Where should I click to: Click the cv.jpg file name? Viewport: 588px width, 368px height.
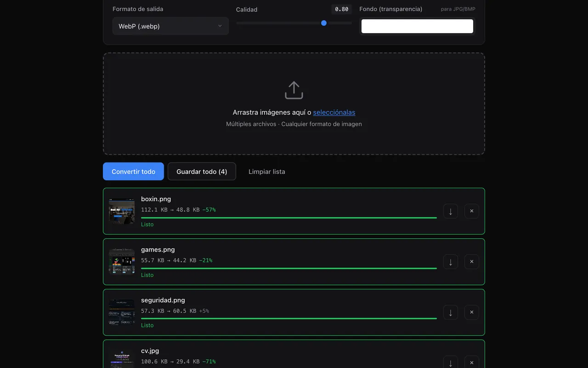coord(150,351)
